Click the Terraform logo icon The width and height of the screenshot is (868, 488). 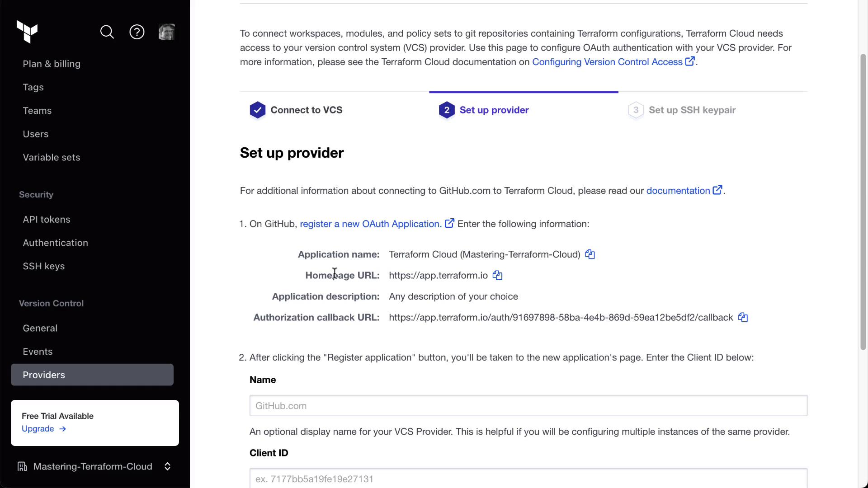tap(27, 32)
